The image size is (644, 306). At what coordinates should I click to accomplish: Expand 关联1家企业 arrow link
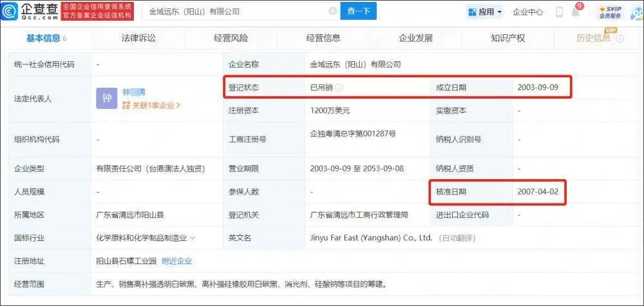point(151,106)
